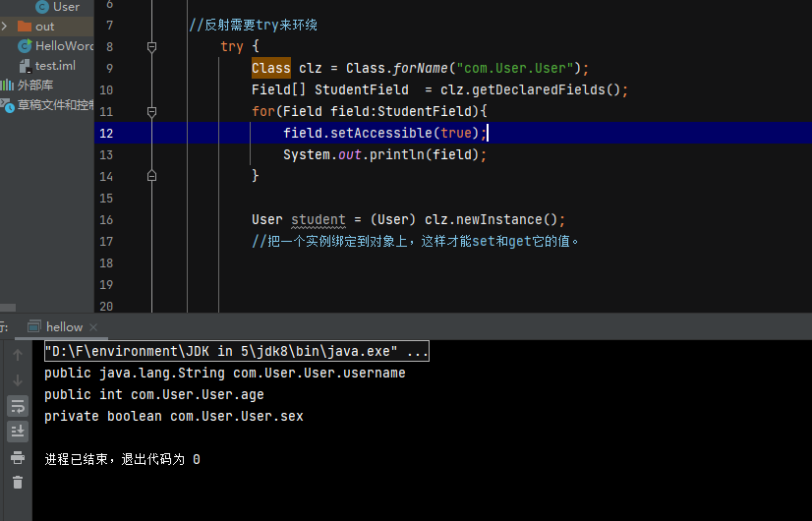Screen dimensions: 812x521
Task: Select the out folder
Action: point(44,27)
